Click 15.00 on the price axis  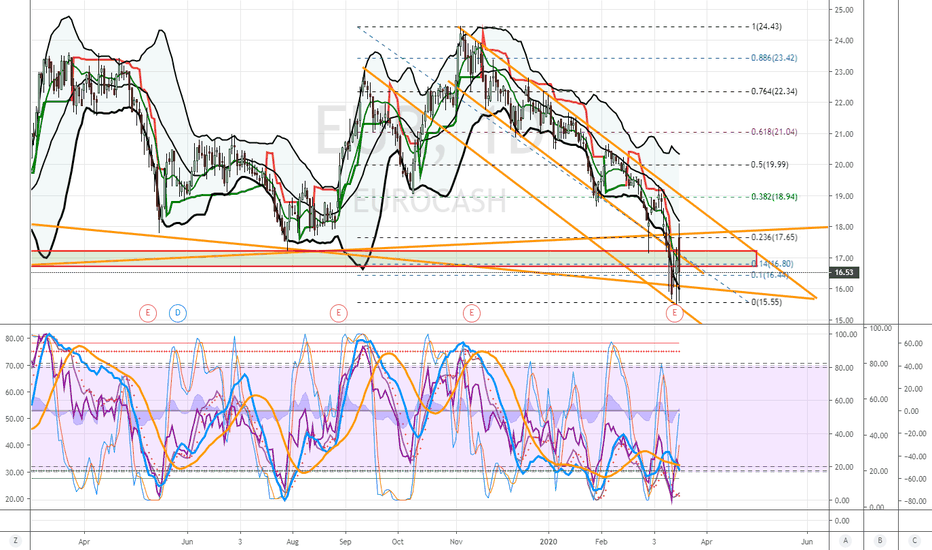[x=844, y=320]
